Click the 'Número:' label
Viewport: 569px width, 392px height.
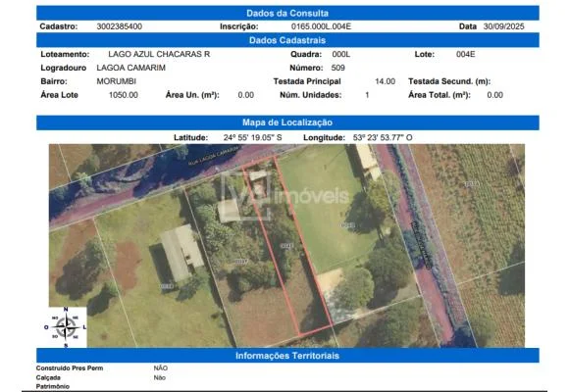[306, 68]
